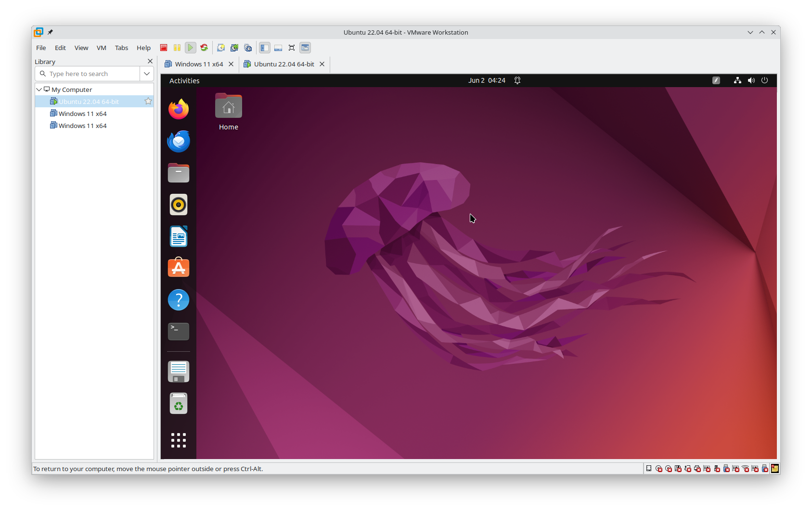Open the File menu
This screenshot has width=812, height=512.
pyautogui.click(x=41, y=48)
